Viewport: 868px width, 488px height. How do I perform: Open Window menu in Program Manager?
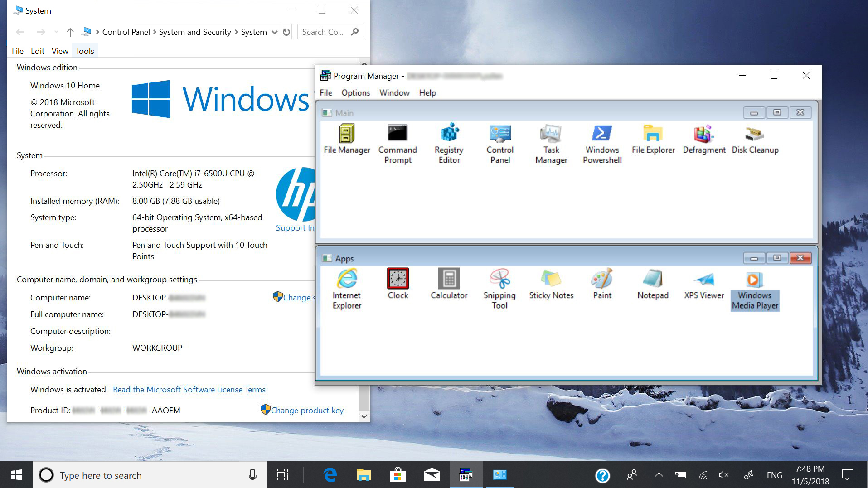[x=394, y=93]
